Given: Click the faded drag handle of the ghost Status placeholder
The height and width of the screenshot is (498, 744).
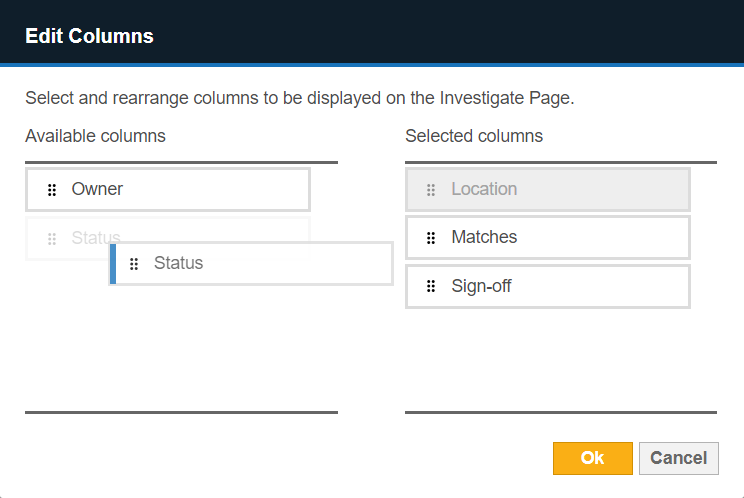Looking at the screenshot, I should point(52,239).
